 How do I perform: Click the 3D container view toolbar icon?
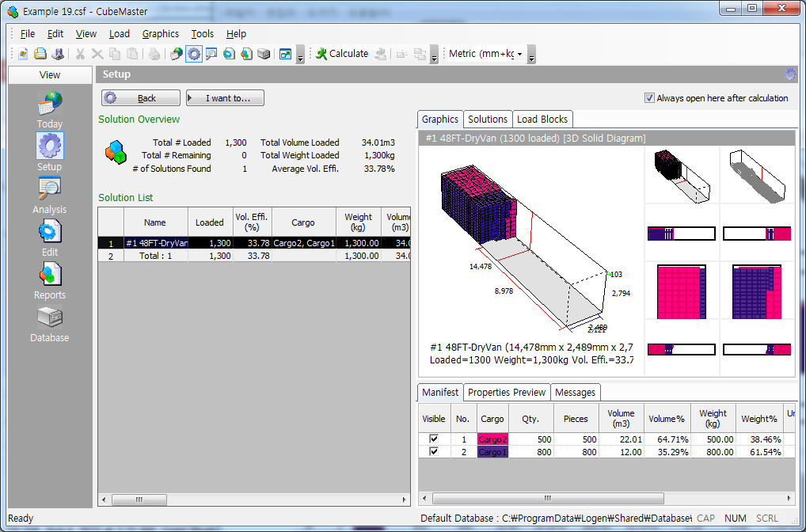(264, 54)
